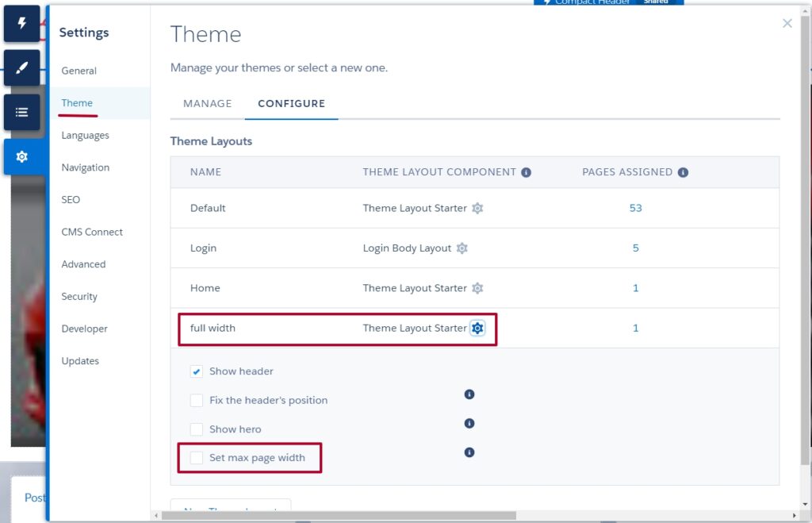Open settings gear for Home theme layout
The image size is (812, 523).
click(477, 288)
